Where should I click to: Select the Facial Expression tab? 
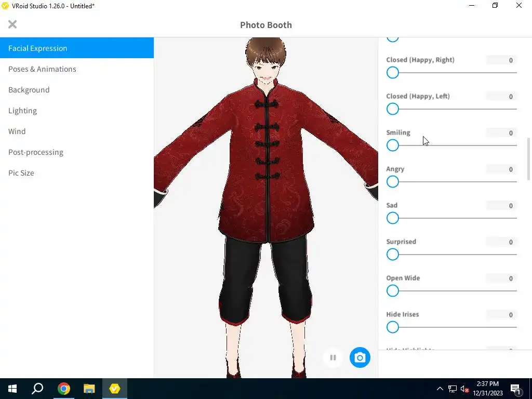coord(77,48)
